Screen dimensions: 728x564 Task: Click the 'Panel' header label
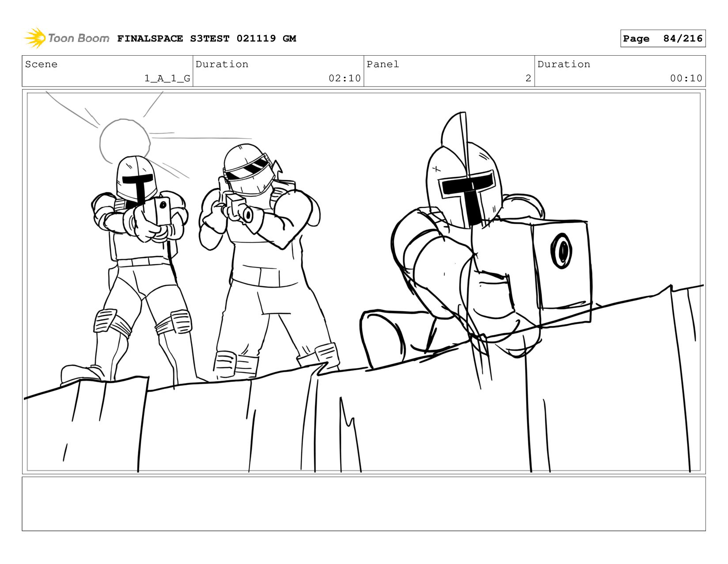click(x=383, y=64)
